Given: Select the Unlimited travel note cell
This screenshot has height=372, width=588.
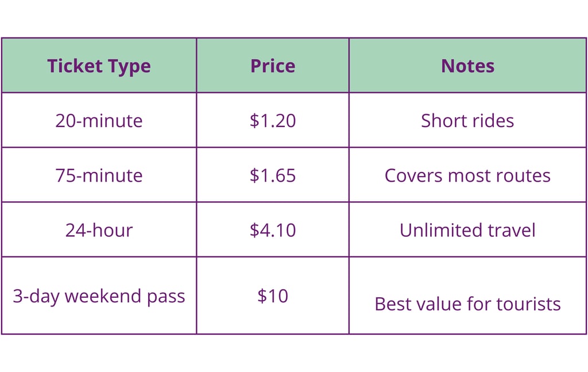Looking at the screenshot, I should tap(467, 230).
